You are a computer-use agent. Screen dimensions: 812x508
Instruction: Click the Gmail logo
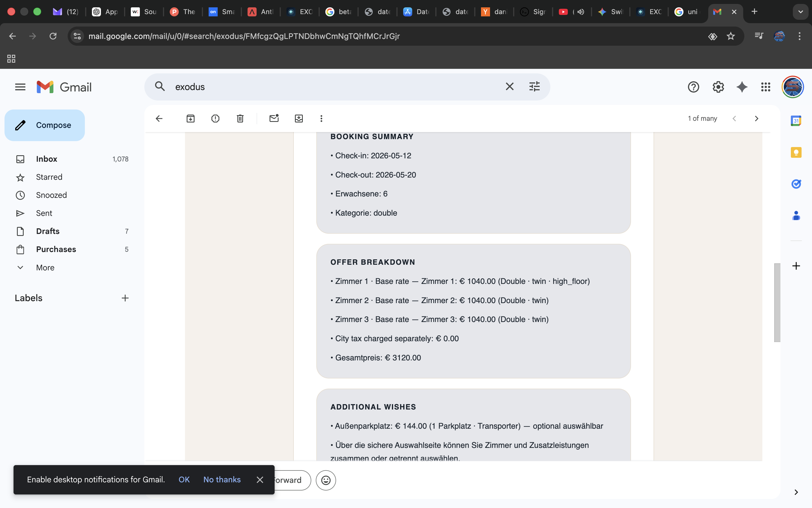click(x=64, y=87)
